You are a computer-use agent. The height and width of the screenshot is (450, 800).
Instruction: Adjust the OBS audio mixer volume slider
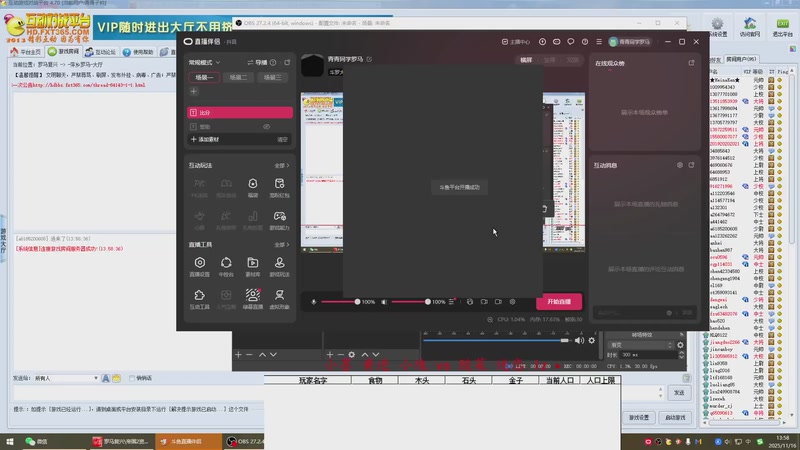(496, 340)
